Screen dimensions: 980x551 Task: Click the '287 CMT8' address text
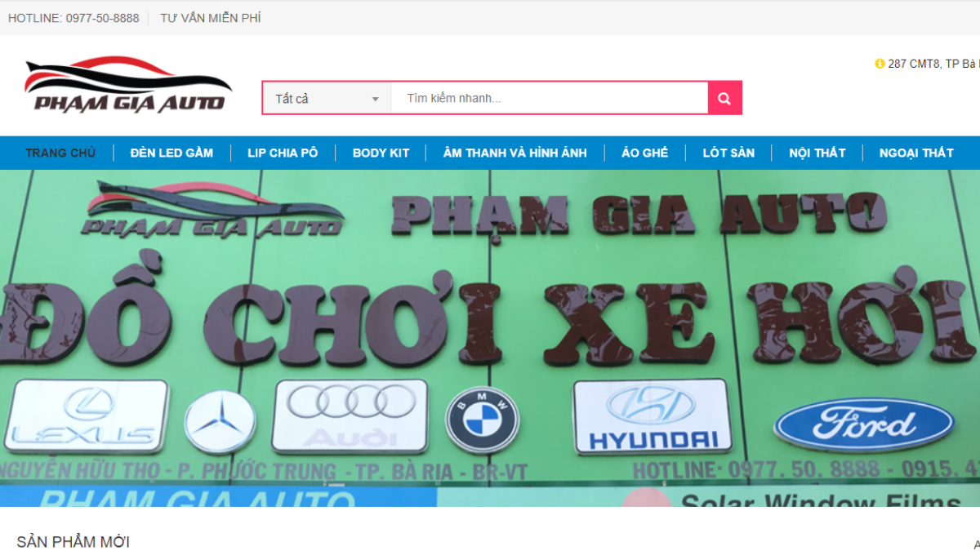933,64
